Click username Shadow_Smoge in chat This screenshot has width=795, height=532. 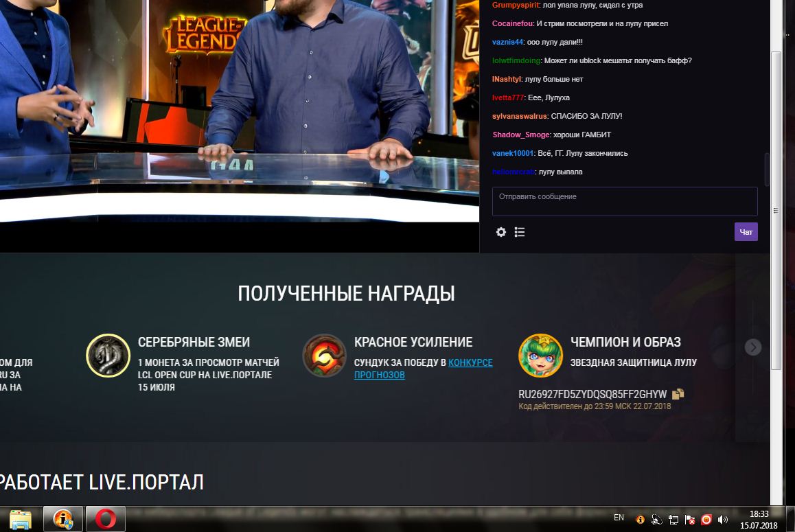(x=520, y=135)
